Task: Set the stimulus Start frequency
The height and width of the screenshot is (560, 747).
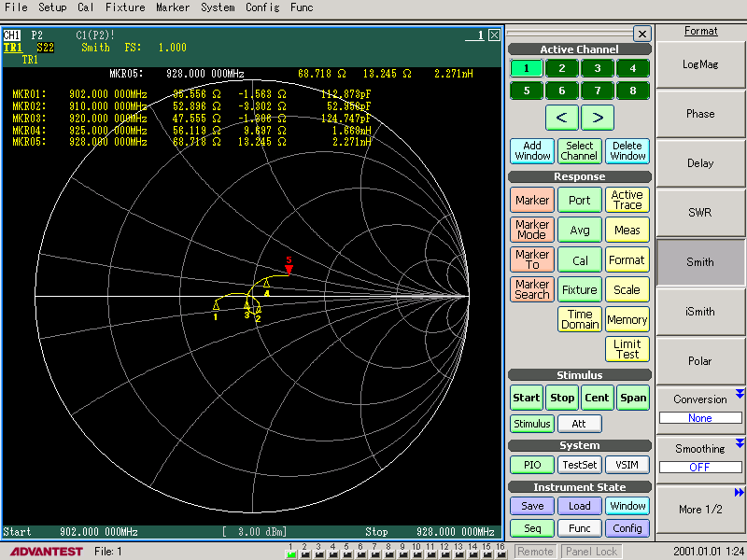Action: (x=526, y=397)
